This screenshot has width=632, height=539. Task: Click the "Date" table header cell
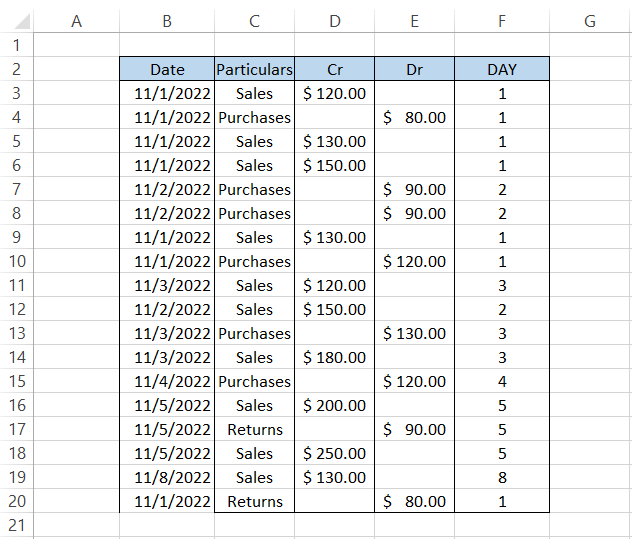167,69
